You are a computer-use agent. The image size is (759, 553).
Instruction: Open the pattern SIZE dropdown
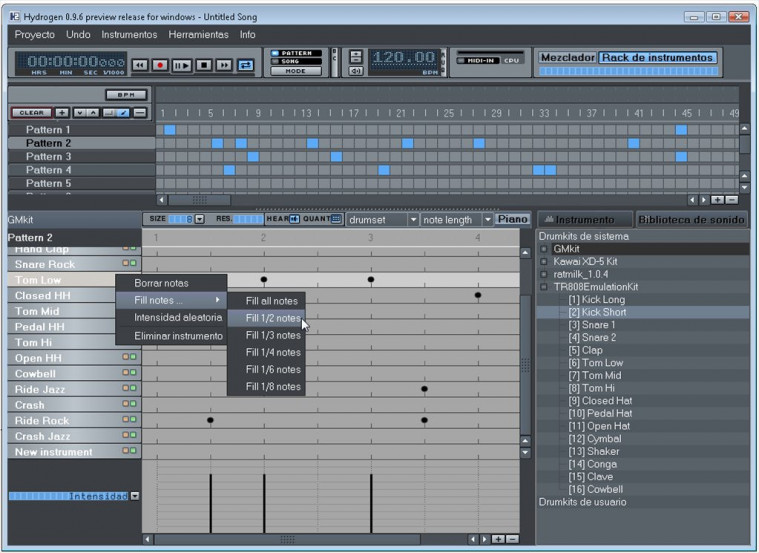[x=199, y=219]
